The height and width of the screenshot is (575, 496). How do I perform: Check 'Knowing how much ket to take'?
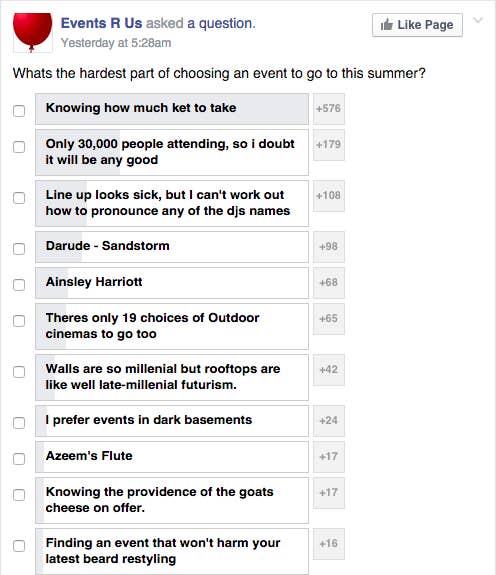pyautogui.click(x=19, y=111)
